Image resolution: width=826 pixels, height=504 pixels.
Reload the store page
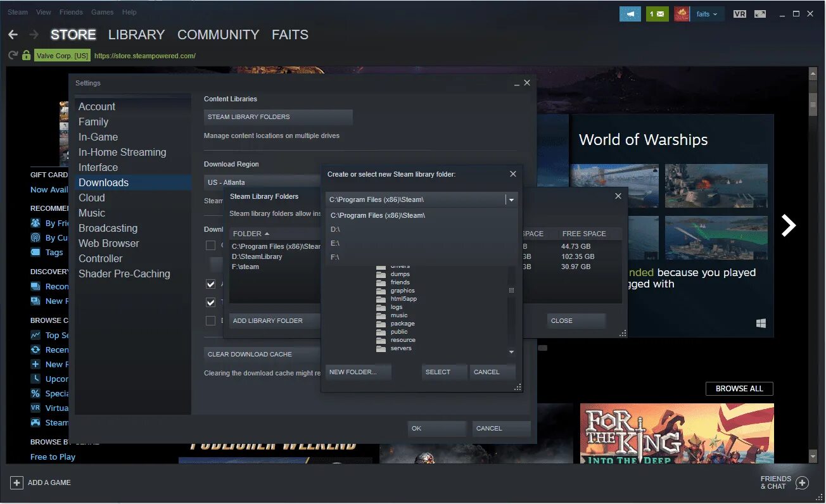pos(13,56)
